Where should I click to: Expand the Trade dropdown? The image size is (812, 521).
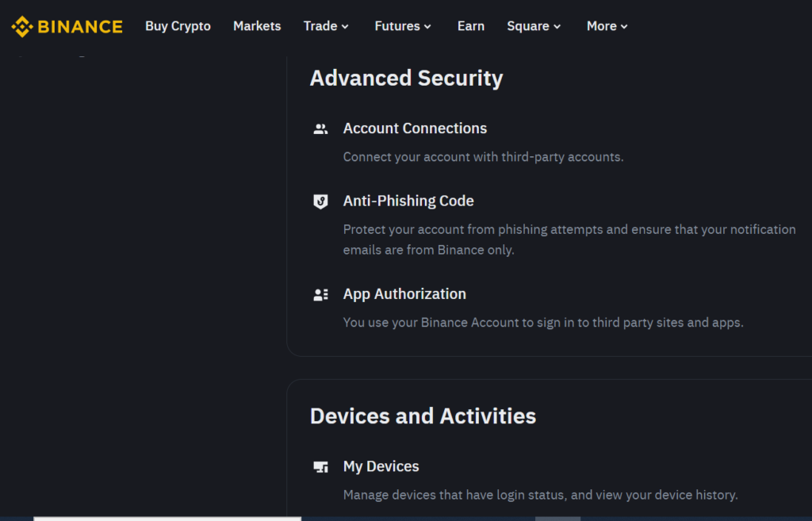pos(325,25)
